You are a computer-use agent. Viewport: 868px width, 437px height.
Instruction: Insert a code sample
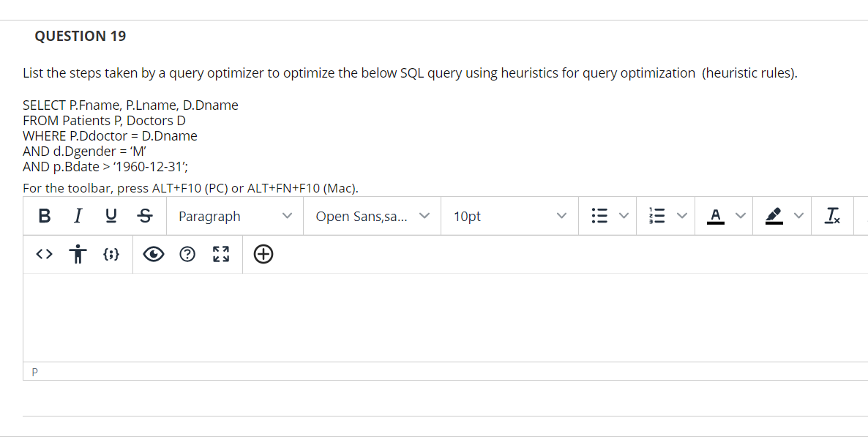click(111, 254)
